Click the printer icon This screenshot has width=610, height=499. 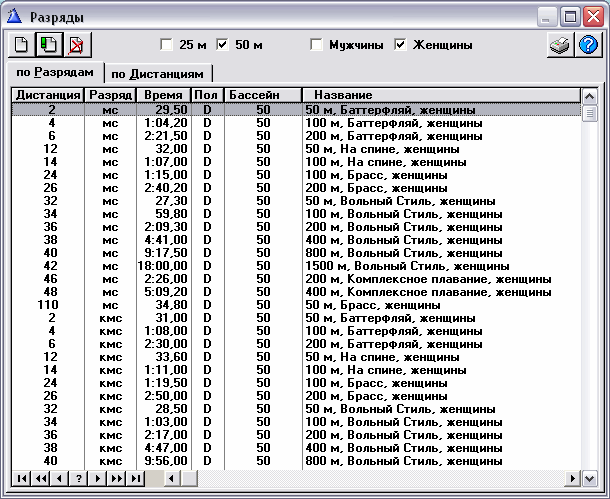[561, 45]
